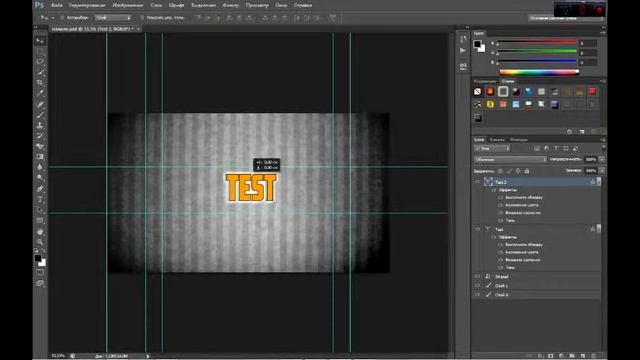Select the Lasso tool
This screenshot has width=640, height=360.
pos(40,62)
